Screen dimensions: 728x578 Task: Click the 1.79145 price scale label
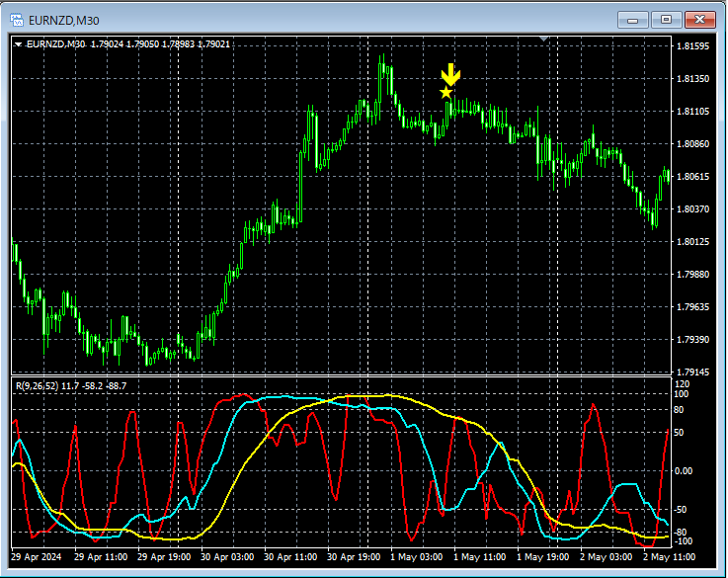(x=691, y=372)
